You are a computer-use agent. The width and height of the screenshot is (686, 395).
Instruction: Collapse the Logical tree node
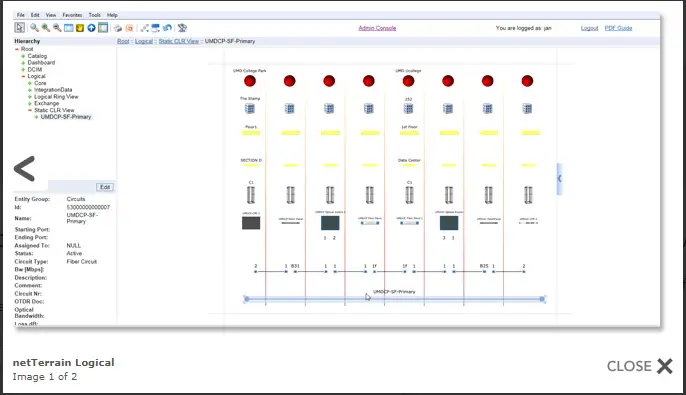tap(23, 77)
